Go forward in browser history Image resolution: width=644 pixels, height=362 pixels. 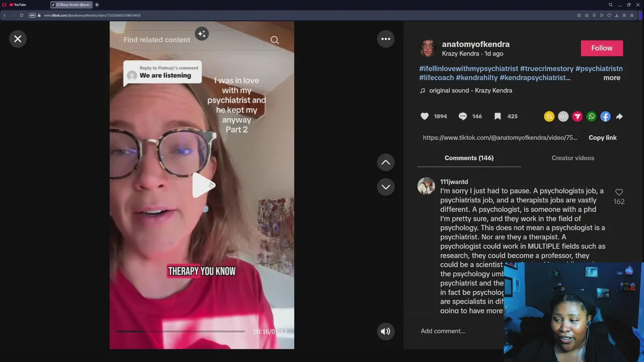(x=13, y=15)
